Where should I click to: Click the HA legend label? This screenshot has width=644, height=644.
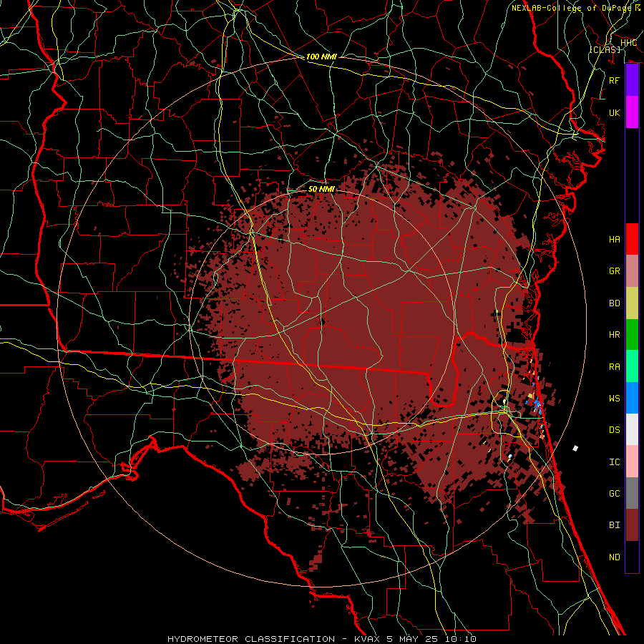coord(615,239)
